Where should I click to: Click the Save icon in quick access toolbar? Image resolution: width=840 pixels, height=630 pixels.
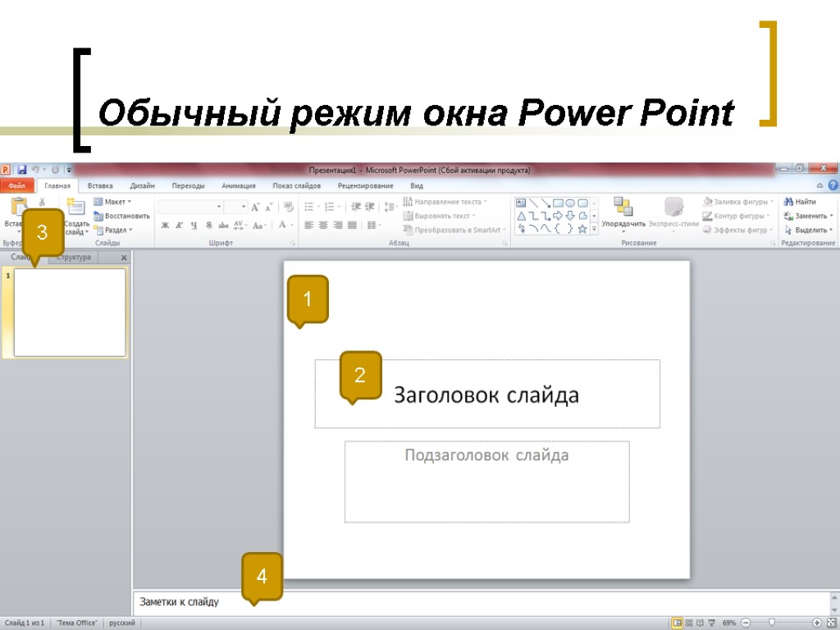click(x=22, y=170)
